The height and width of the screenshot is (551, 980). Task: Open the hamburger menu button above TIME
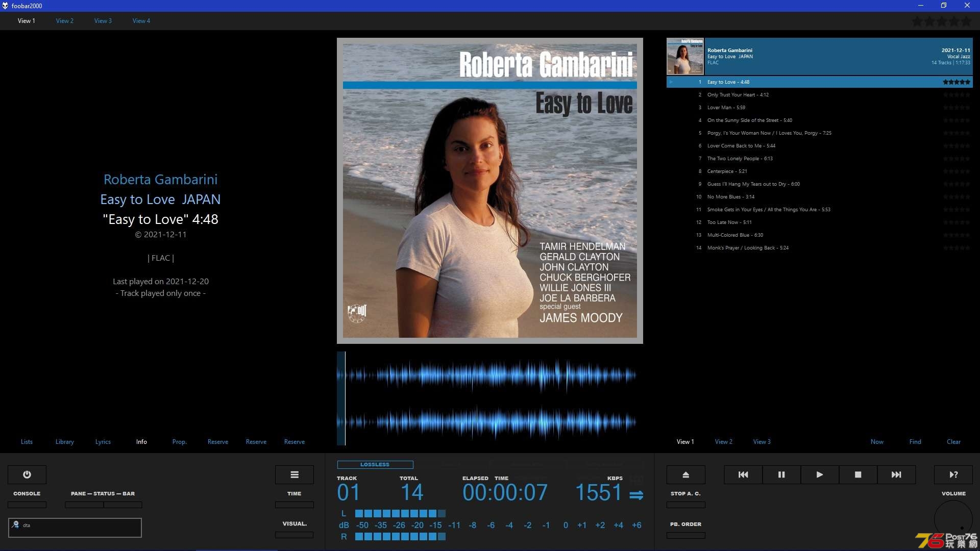pyautogui.click(x=295, y=474)
